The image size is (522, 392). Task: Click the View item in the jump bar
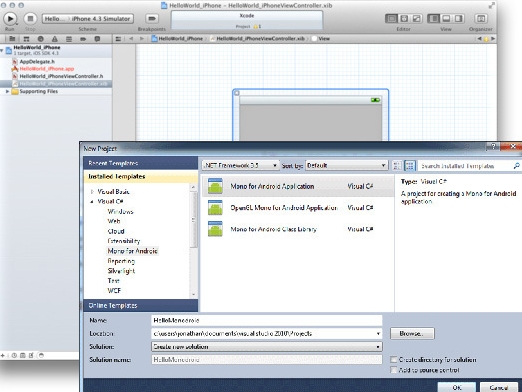(x=321, y=39)
